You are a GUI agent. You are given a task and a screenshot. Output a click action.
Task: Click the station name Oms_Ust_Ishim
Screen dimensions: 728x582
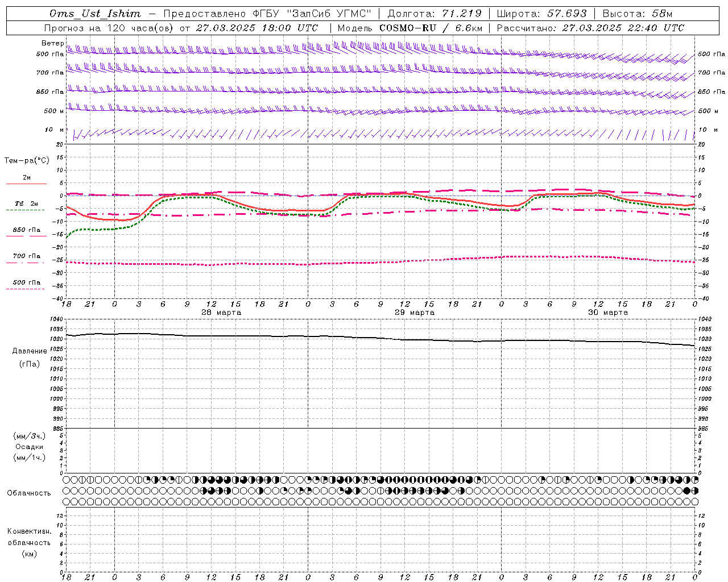point(95,14)
